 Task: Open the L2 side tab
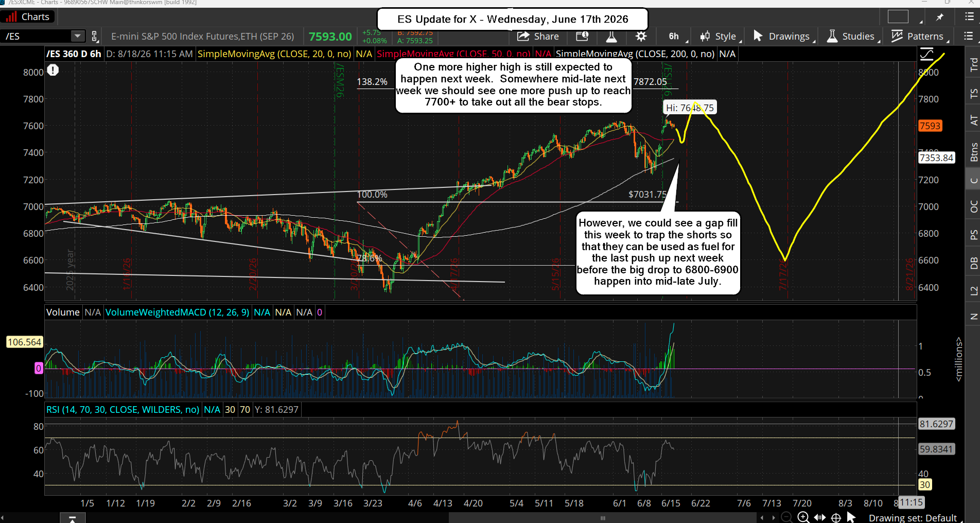pos(973,291)
